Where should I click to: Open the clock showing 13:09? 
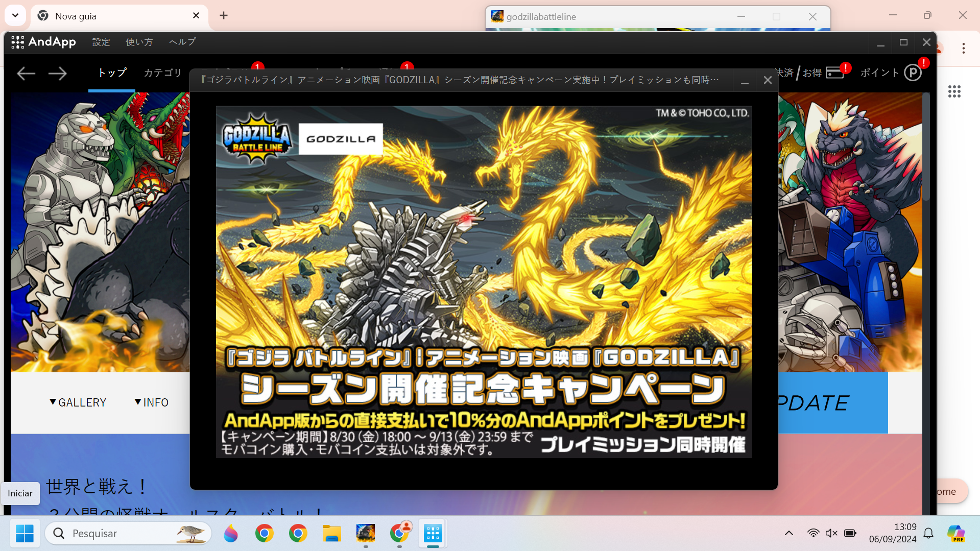tap(893, 533)
